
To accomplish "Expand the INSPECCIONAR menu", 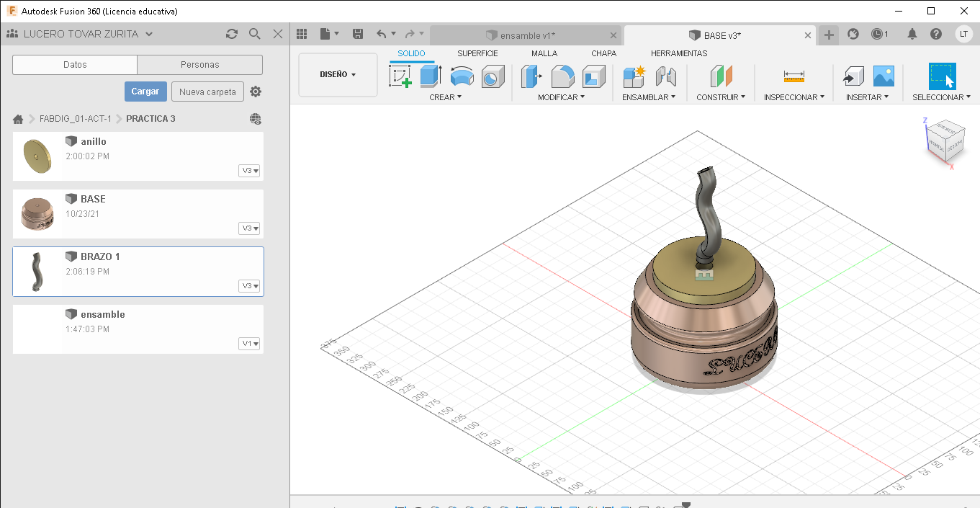I will [794, 97].
